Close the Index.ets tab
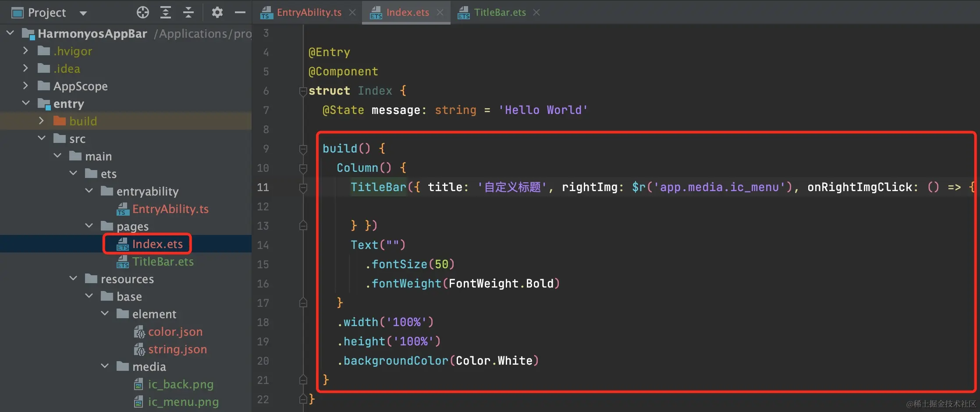 (440, 12)
